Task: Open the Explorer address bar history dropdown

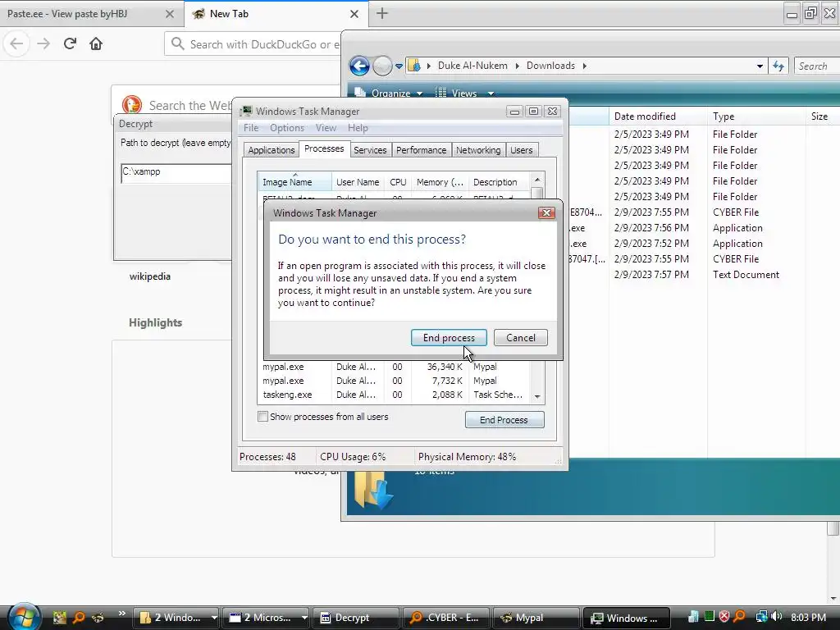Action: [x=760, y=66]
